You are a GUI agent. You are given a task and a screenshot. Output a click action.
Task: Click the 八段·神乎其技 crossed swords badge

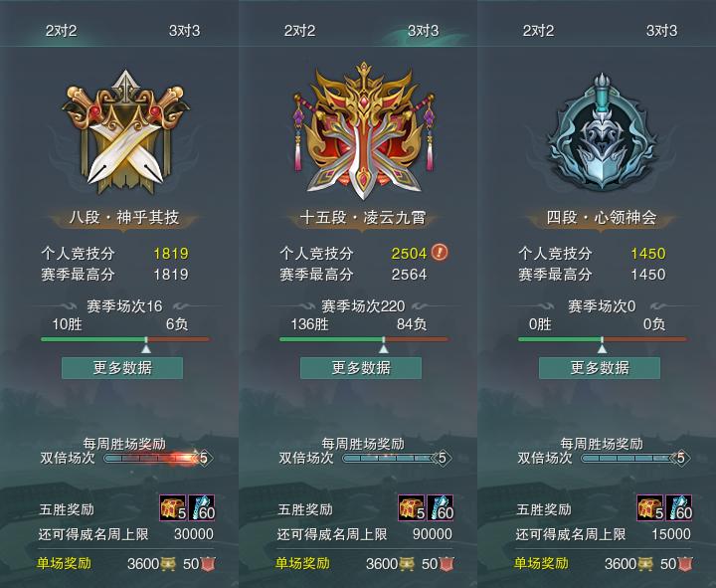click(125, 132)
